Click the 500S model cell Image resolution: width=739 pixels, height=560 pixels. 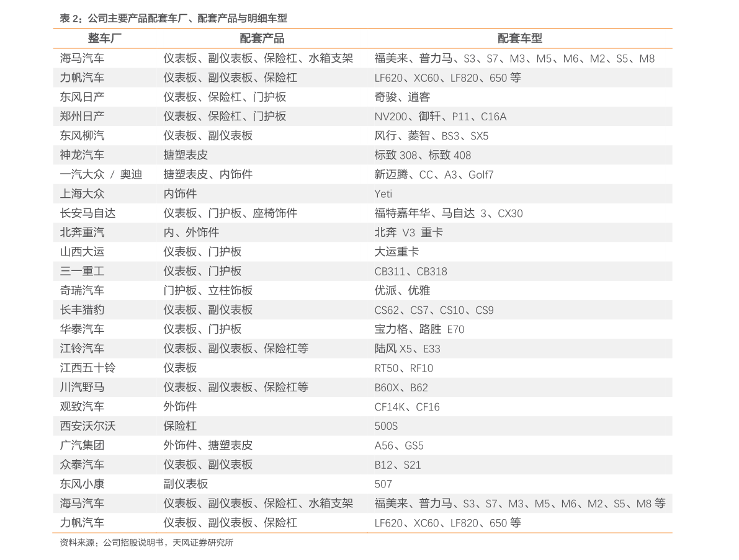(x=386, y=426)
